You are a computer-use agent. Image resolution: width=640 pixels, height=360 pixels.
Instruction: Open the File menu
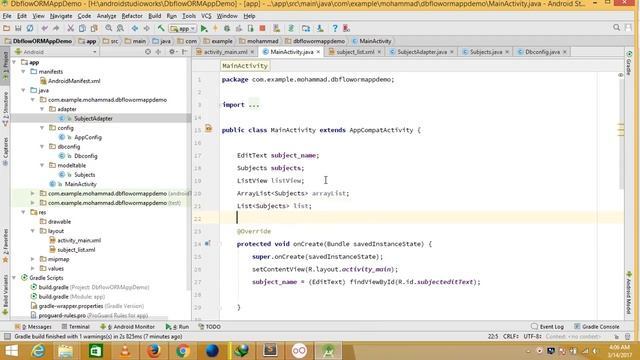click(7, 16)
